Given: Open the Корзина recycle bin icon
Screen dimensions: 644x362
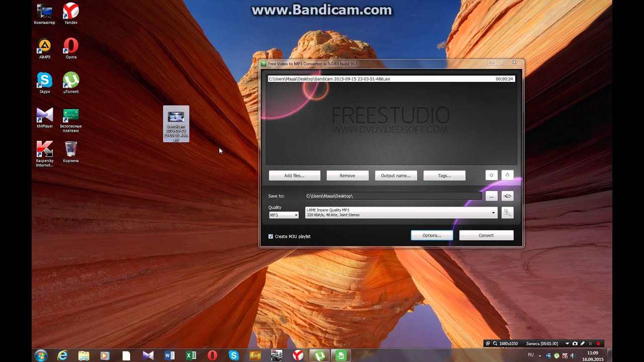Looking at the screenshot, I should pos(71,152).
